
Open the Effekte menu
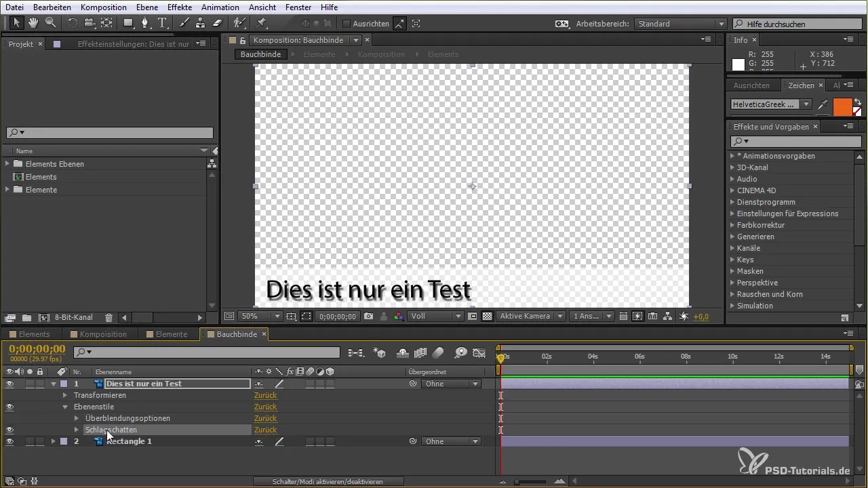[x=179, y=7]
